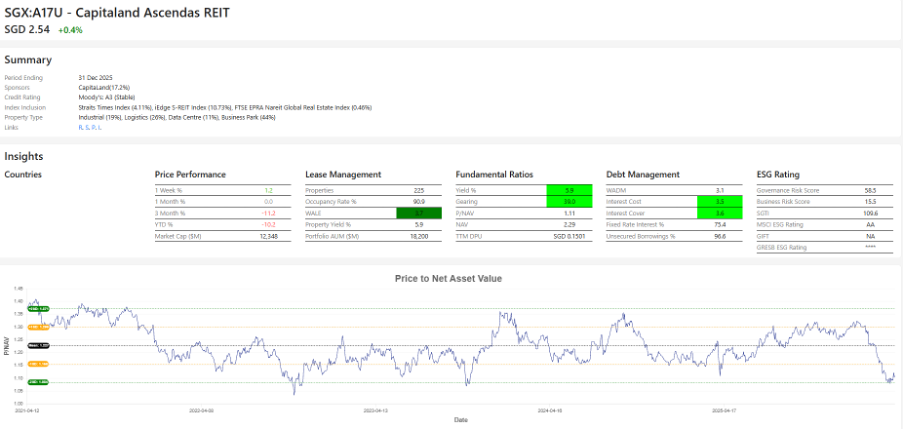The image size is (904, 430).
Task: Click the +1SD orange marker on the chart
Action: [x=38, y=327]
